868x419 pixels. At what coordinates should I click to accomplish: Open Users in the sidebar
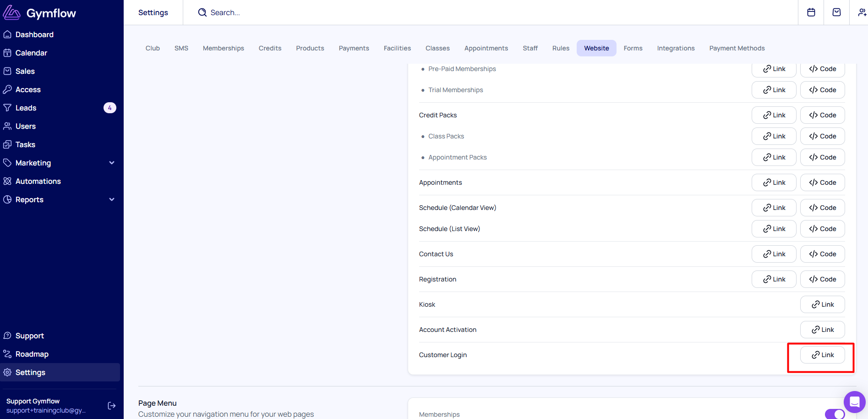[26, 126]
